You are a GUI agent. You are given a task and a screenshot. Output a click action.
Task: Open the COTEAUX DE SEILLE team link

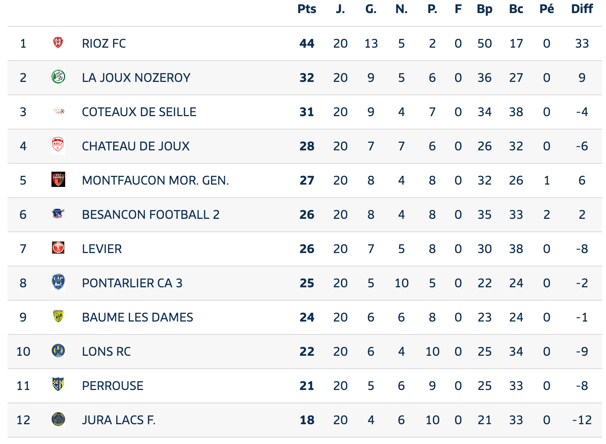pyautogui.click(x=139, y=112)
